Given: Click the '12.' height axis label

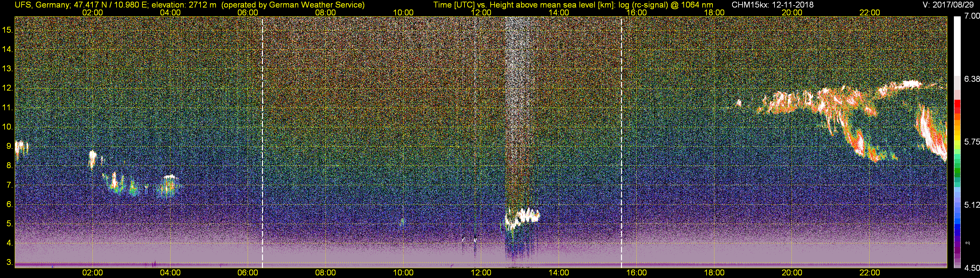Looking at the screenshot, I should click(8, 88).
